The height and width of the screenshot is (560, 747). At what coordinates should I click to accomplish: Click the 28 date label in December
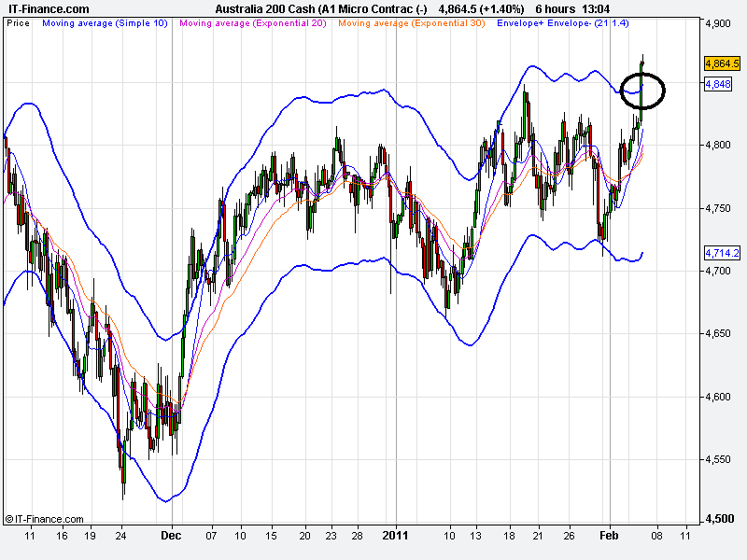[x=357, y=536]
